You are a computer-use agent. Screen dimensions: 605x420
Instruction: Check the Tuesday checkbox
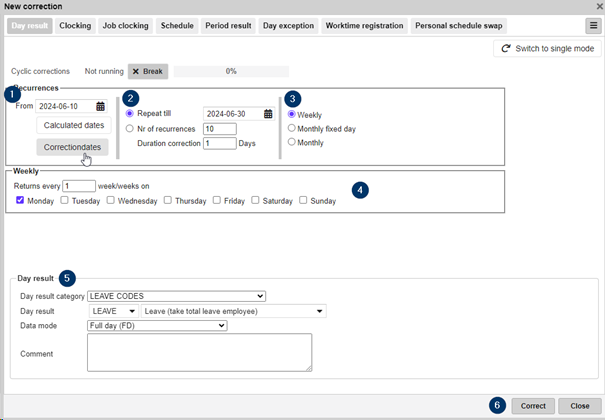(x=64, y=200)
